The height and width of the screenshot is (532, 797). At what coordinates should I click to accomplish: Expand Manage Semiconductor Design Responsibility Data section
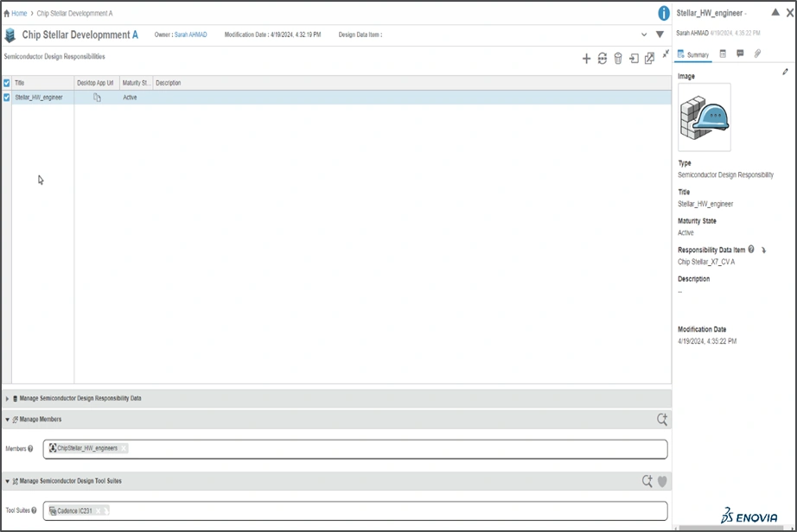7,399
